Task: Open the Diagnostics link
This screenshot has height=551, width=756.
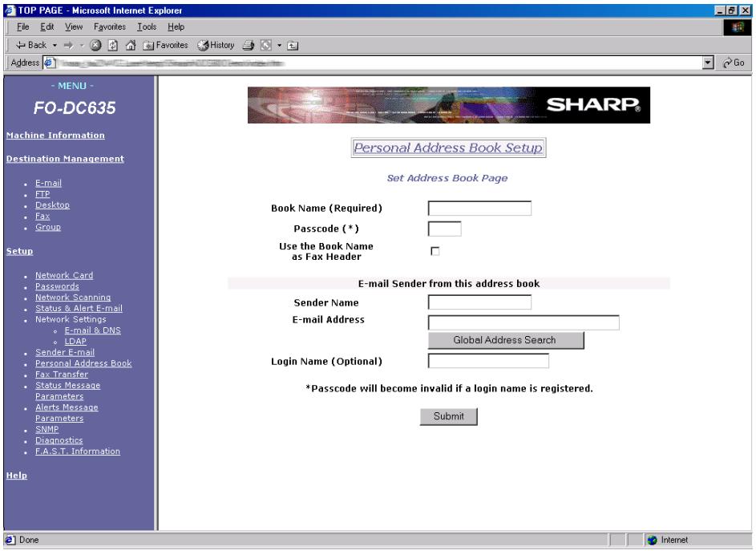Action: 59,440
